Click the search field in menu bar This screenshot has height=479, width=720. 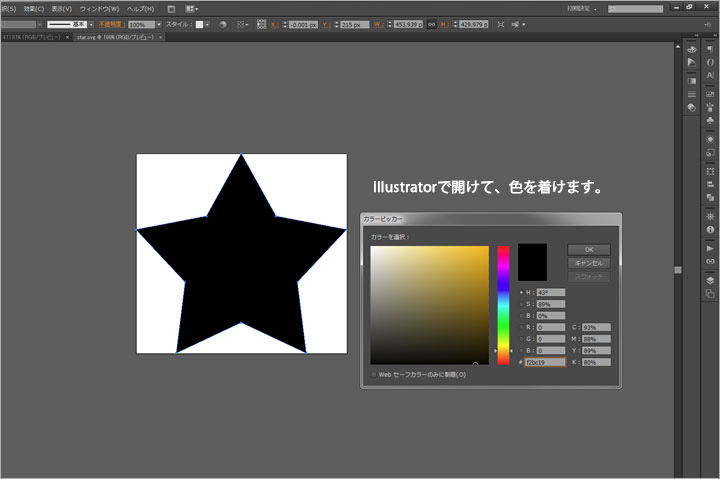coord(636,9)
